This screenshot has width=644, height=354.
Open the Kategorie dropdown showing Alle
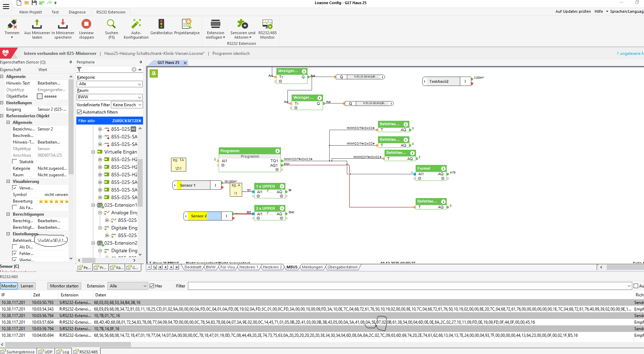click(x=110, y=84)
